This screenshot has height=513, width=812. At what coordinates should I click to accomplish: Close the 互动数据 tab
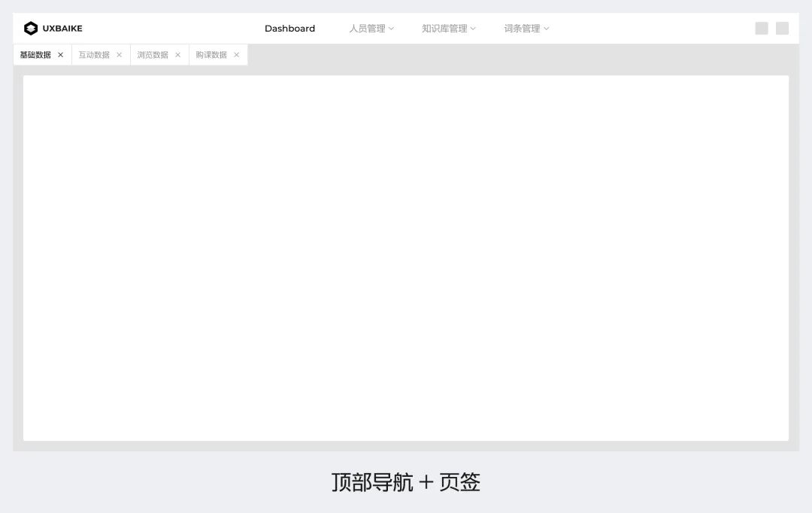(119, 54)
